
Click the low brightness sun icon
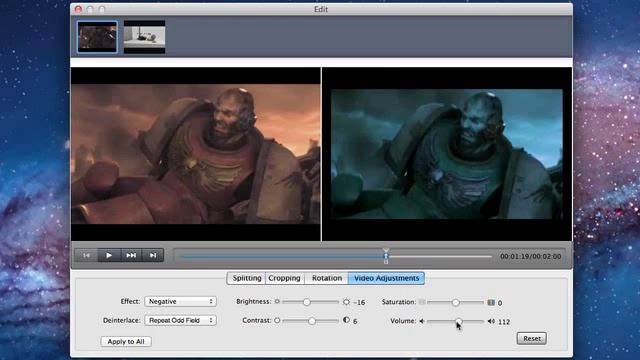click(x=277, y=302)
